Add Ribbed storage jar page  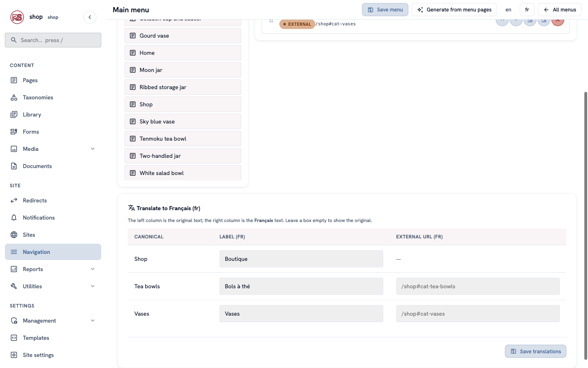coord(183,87)
